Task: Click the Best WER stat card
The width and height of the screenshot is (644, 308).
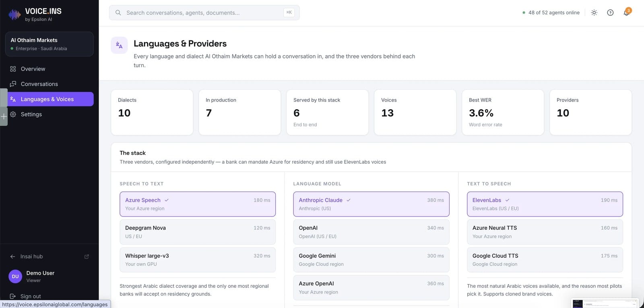Action: (503, 112)
